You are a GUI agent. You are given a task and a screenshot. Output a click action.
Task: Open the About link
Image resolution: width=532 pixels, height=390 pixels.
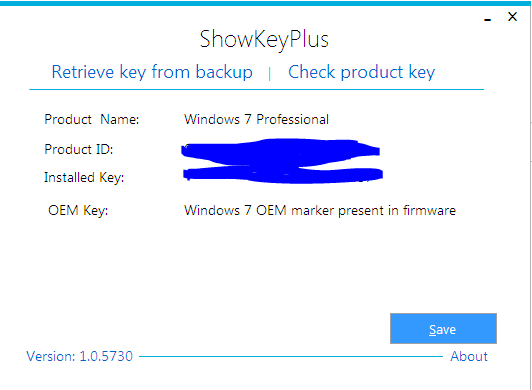pyautogui.click(x=469, y=356)
